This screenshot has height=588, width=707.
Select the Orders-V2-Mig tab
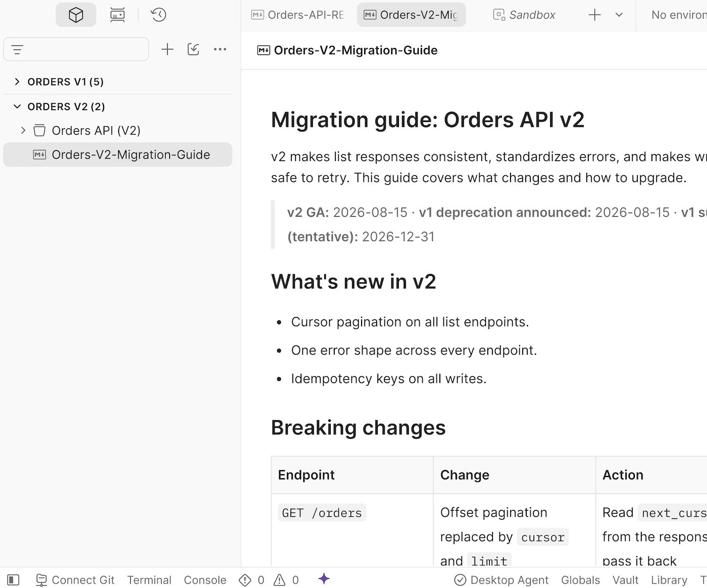pos(412,15)
